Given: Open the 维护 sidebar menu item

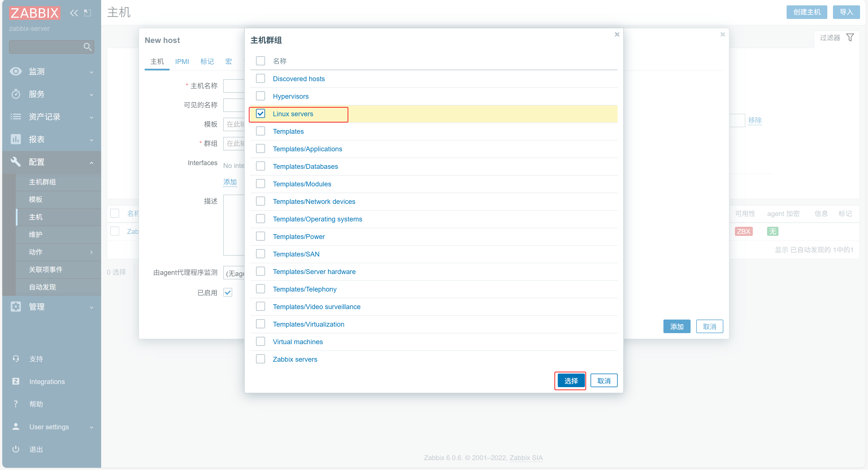Looking at the screenshot, I should click(58, 234).
